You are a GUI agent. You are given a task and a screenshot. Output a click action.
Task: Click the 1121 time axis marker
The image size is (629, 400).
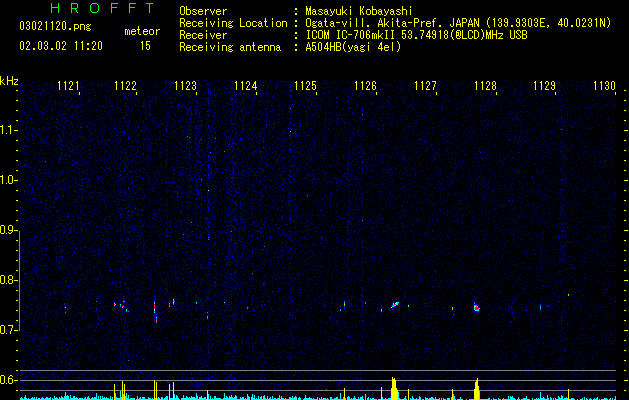click(x=69, y=86)
